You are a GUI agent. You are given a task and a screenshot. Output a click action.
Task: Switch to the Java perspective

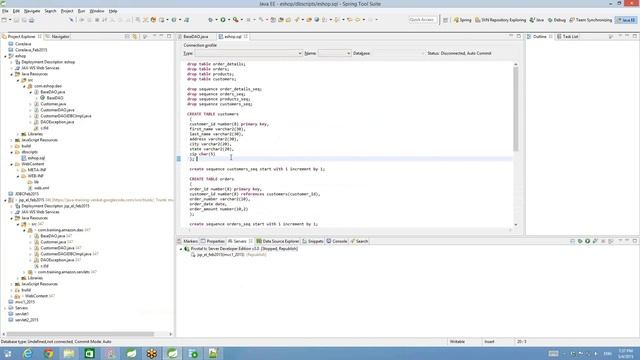[537, 20]
